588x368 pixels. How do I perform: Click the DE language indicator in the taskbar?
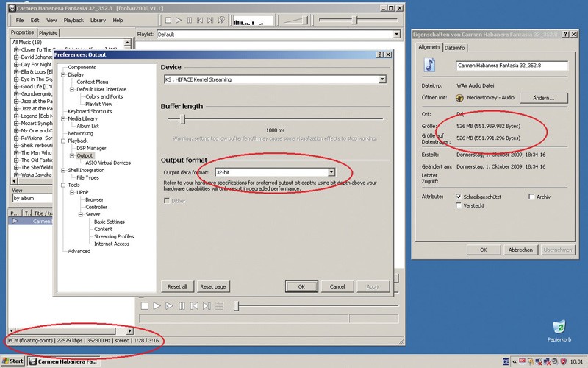(x=506, y=361)
